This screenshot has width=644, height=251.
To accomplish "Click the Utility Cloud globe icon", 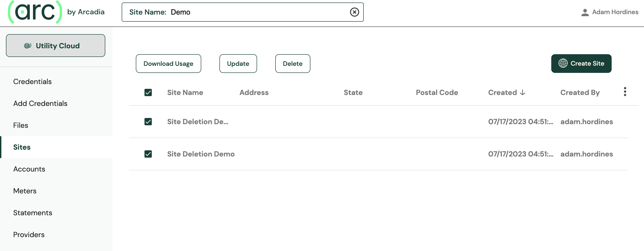I will [x=28, y=46].
